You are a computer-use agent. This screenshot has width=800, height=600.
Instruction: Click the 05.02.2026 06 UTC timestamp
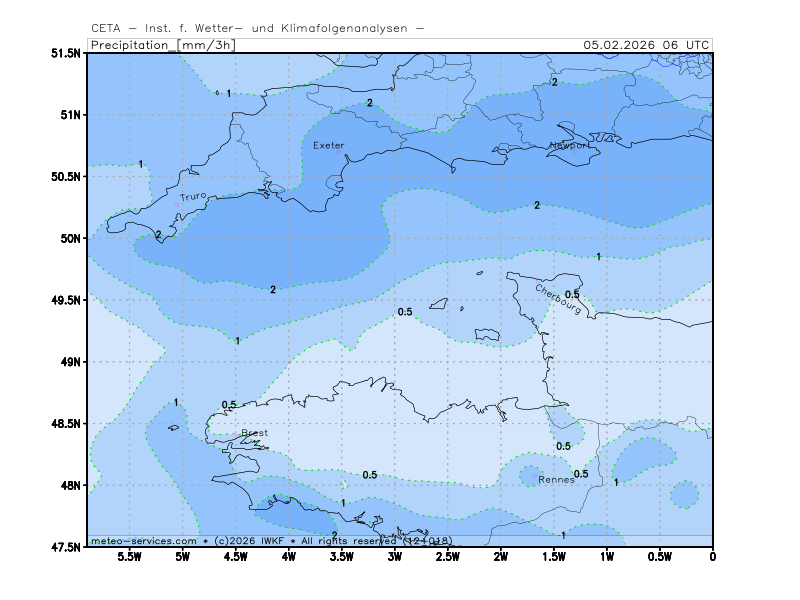(646, 45)
